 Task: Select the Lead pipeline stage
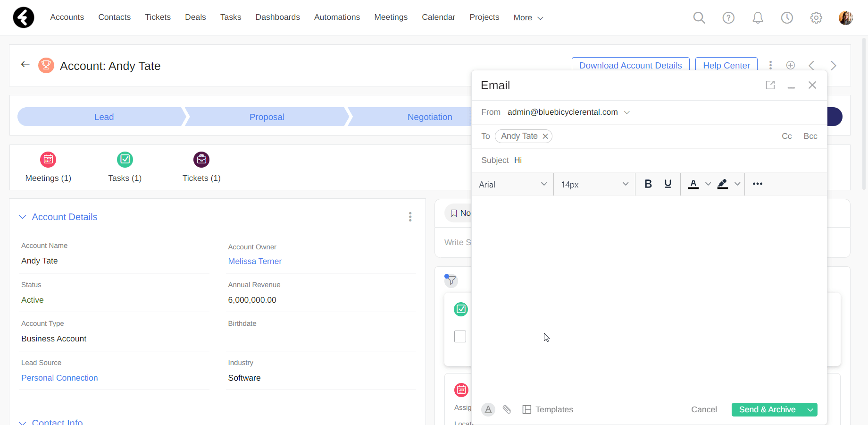[103, 117]
